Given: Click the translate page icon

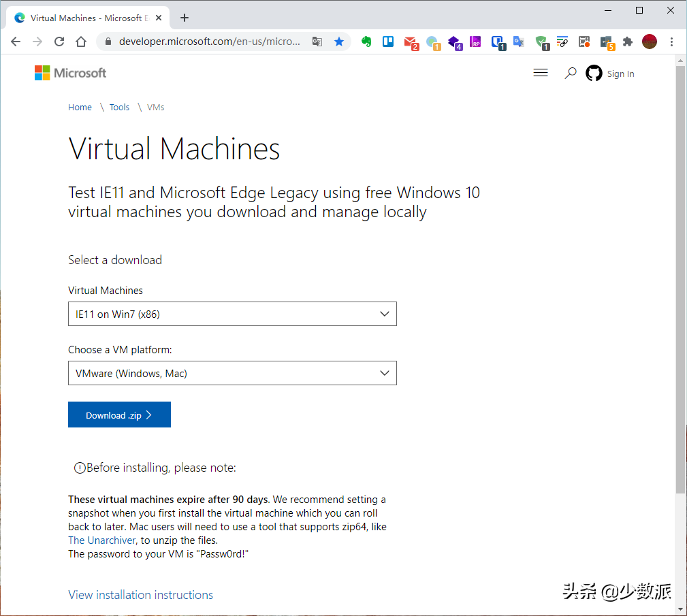Looking at the screenshot, I should [317, 42].
